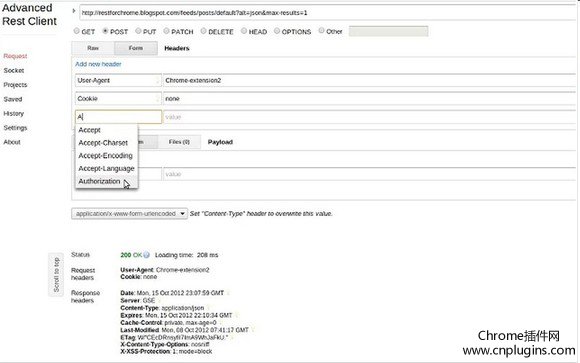Click the X-XSS-Protection response header text
Image resolution: width=580 pixels, height=363 pixels.
click(x=166, y=352)
